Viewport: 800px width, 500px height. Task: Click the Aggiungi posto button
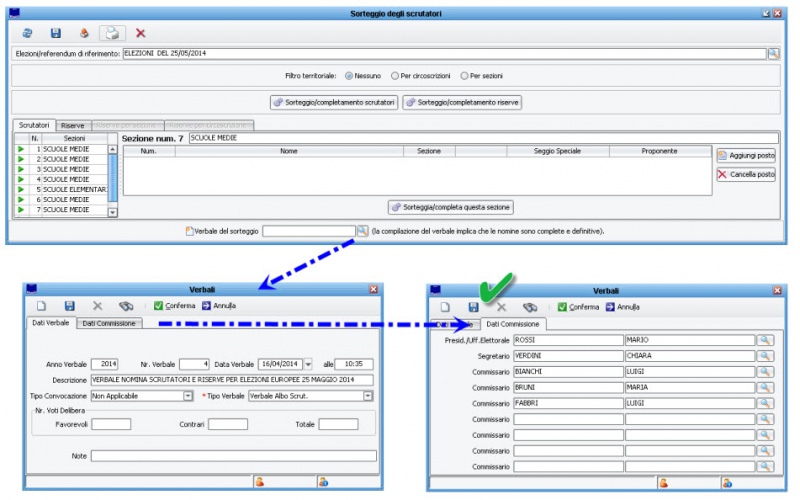(x=746, y=155)
